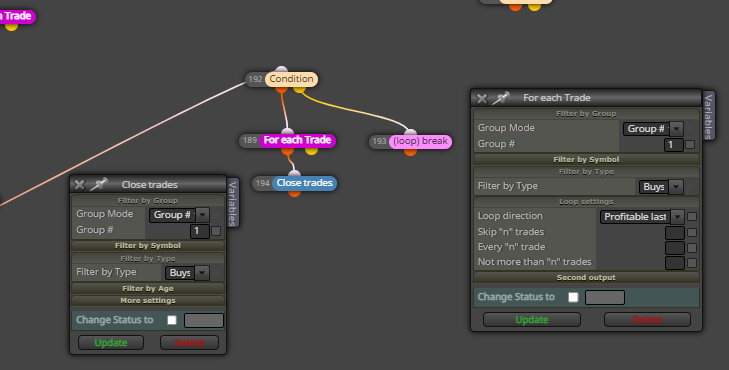Pin the Close trades panel
This screenshot has height=370, width=729.
(99, 184)
